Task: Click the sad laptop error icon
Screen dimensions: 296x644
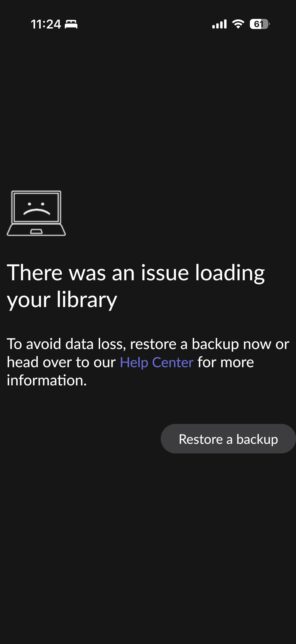Action: tap(36, 213)
